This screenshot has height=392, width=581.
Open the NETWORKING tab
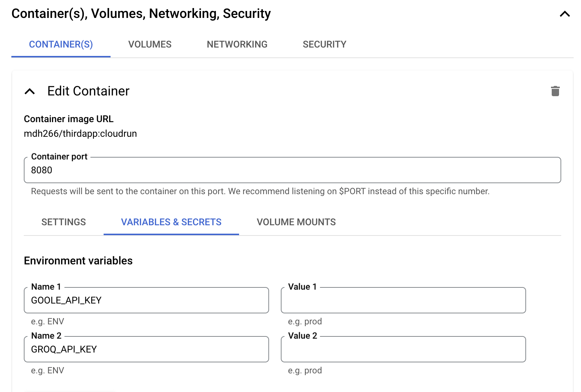[237, 45]
